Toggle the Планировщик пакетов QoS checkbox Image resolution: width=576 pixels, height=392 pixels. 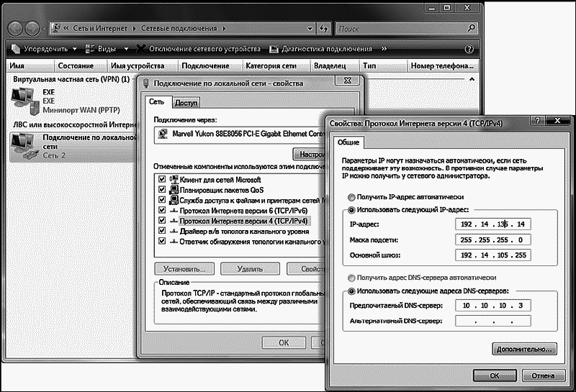tap(162, 189)
